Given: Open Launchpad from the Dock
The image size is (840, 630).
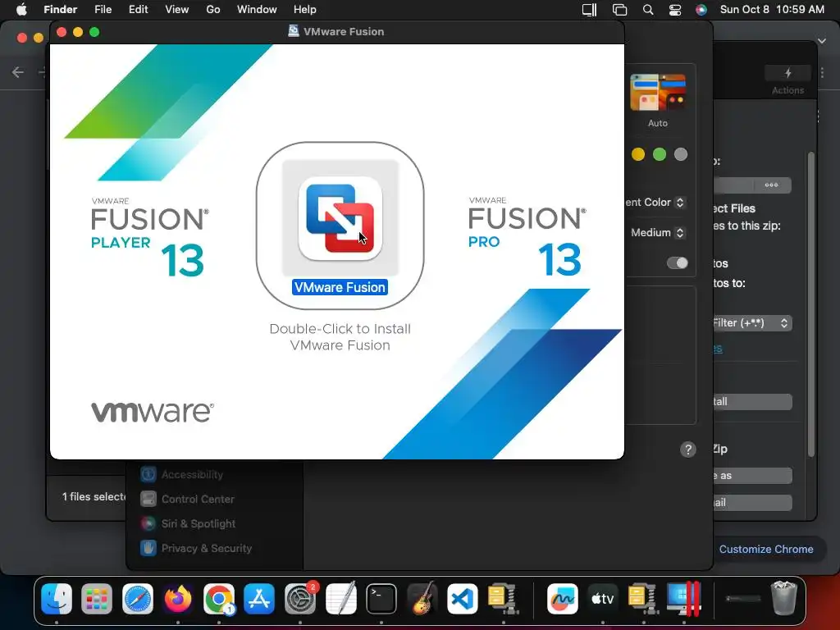Looking at the screenshot, I should click(x=97, y=598).
